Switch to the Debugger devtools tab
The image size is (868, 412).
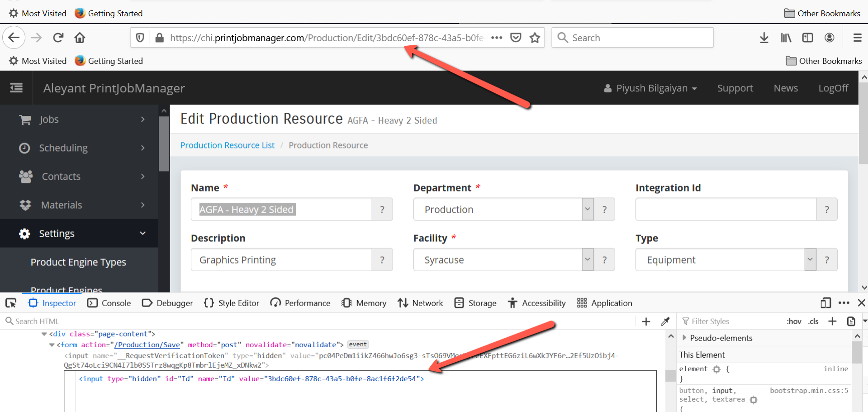(167, 303)
